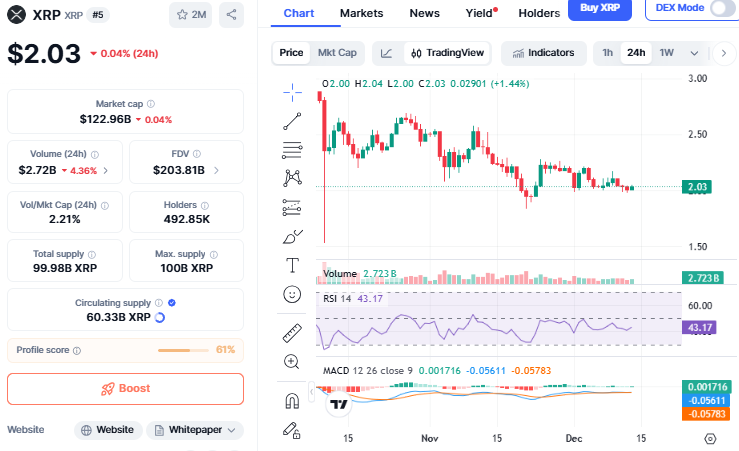The width and height of the screenshot is (739, 451).
Task: Select the trend line drawing tool
Action: (x=292, y=121)
